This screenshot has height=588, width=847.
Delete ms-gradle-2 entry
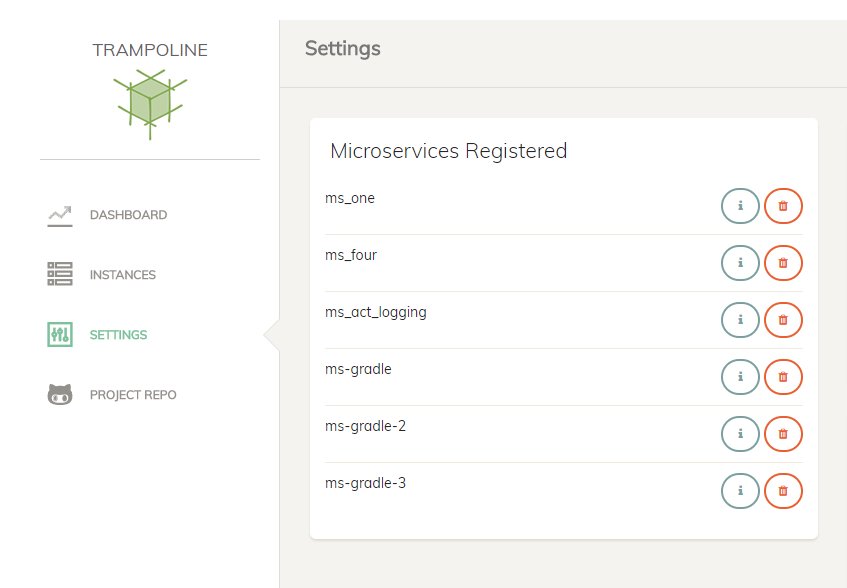783,434
